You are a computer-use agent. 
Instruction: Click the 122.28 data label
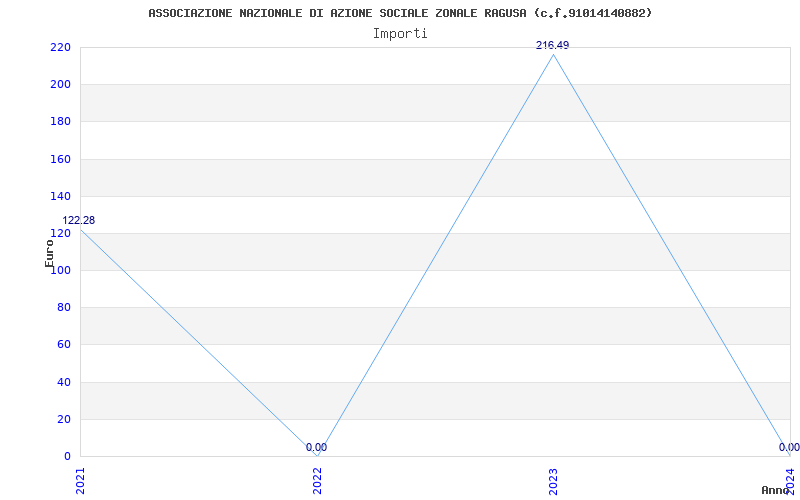(x=79, y=220)
